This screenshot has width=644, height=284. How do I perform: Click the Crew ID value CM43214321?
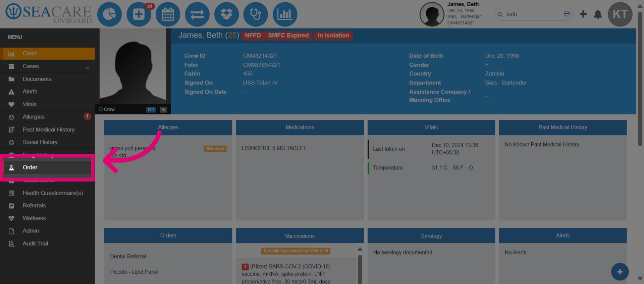[260, 56]
